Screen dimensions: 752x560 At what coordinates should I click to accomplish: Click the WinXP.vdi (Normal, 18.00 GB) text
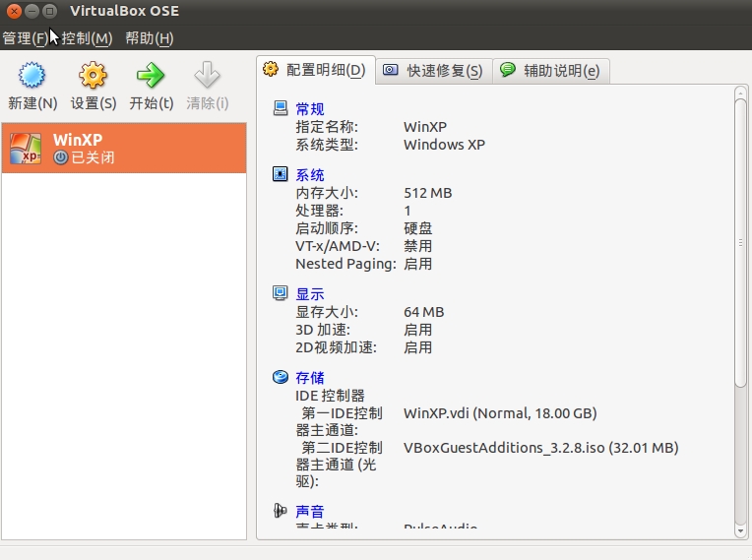(x=500, y=413)
